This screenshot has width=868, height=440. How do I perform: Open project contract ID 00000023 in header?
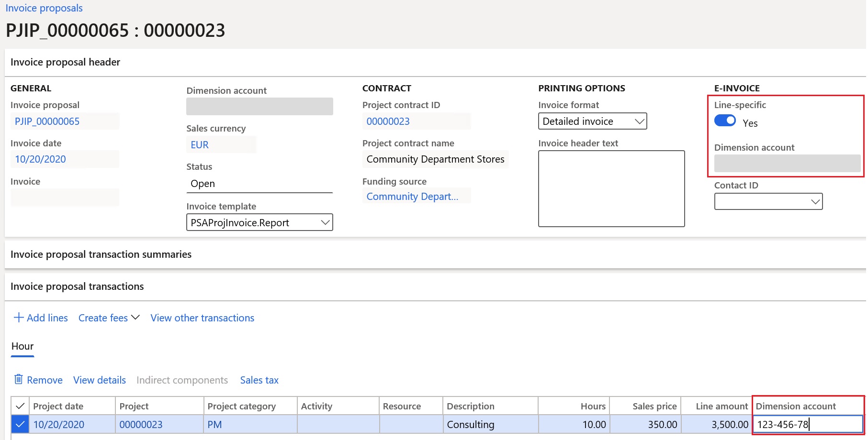tap(388, 121)
